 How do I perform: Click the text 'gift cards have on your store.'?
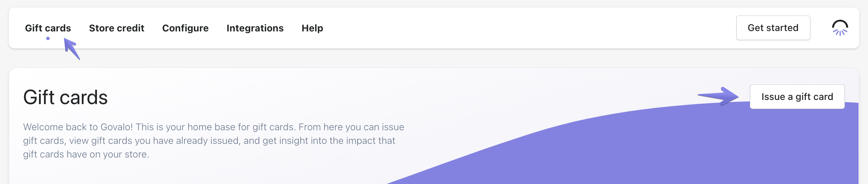click(x=86, y=154)
